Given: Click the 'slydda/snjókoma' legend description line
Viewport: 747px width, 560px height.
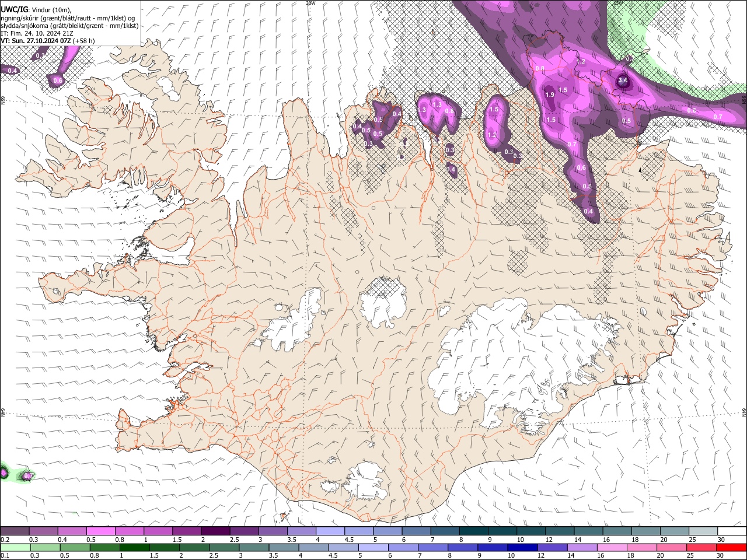Looking at the screenshot, I should pyautogui.click(x=69, y=26).
